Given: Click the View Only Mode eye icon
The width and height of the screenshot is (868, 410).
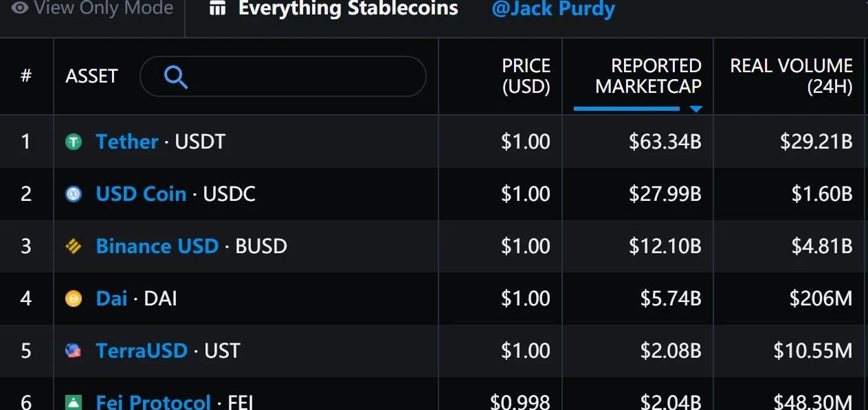Looking at the screenshot, I should [x=19, y=8].
